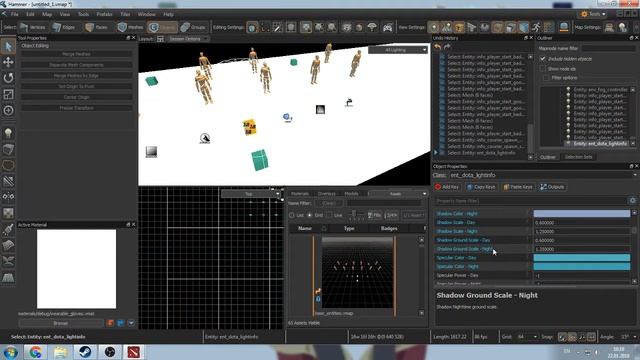Select the Selection arrow tool

tap(8, 46)
